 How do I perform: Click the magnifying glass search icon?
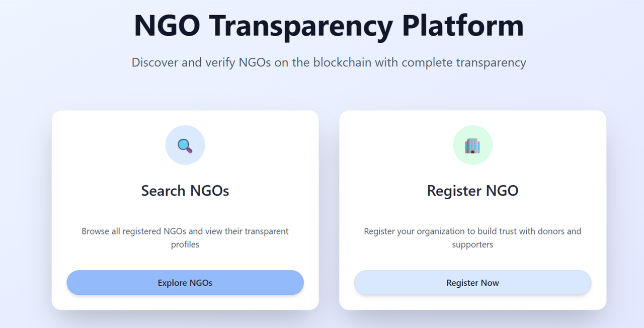185,145
